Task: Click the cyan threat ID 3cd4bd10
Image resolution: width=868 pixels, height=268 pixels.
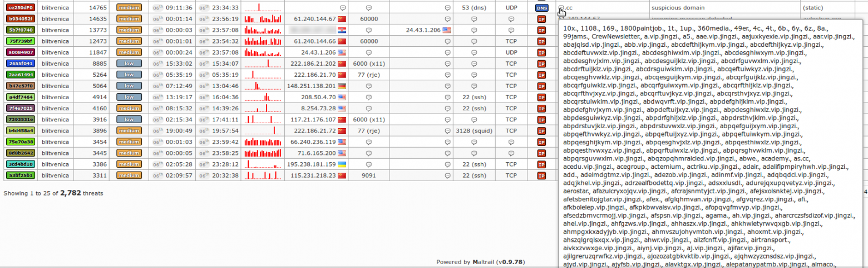Action: 21,164
